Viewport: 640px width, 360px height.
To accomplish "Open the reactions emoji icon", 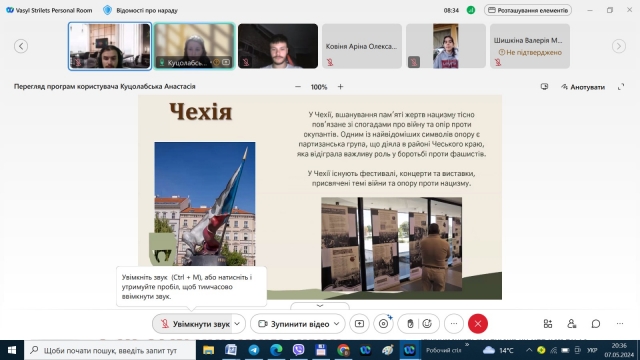I will [427, 324].
